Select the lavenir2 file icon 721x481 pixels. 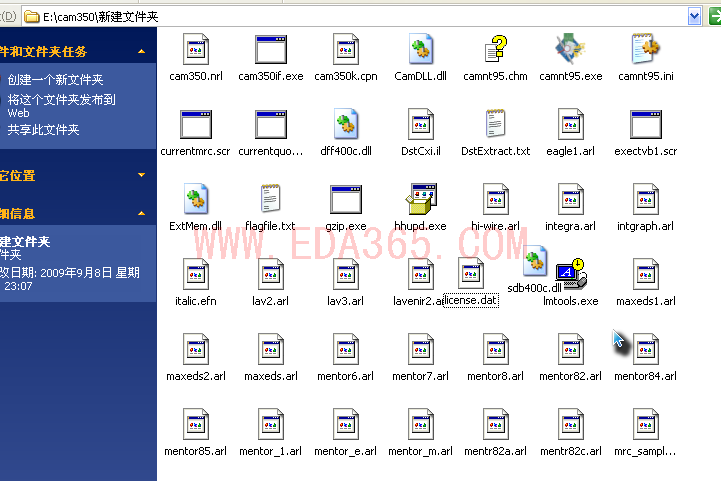421,274
